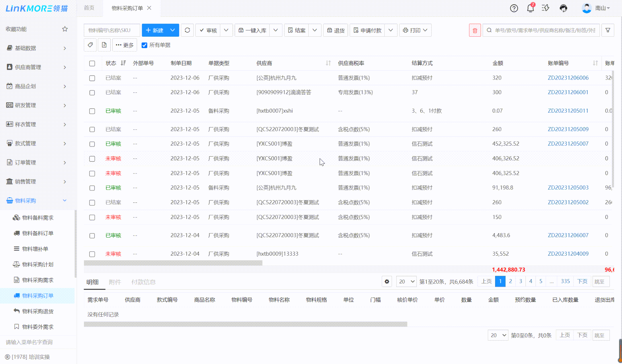This screenshot has height=364, width=622.
Task: Click the favorites star icon
Action: tap(65, 29)
